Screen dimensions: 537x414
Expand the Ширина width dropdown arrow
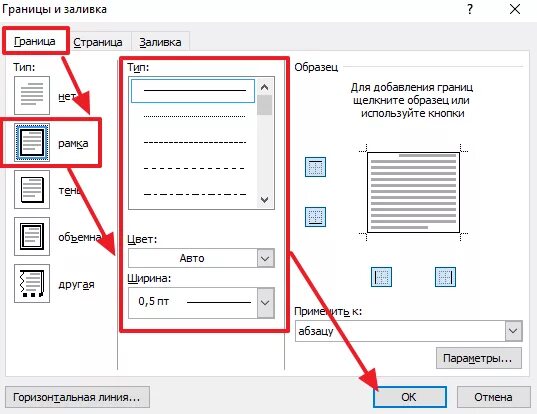(x=265, y=303)
